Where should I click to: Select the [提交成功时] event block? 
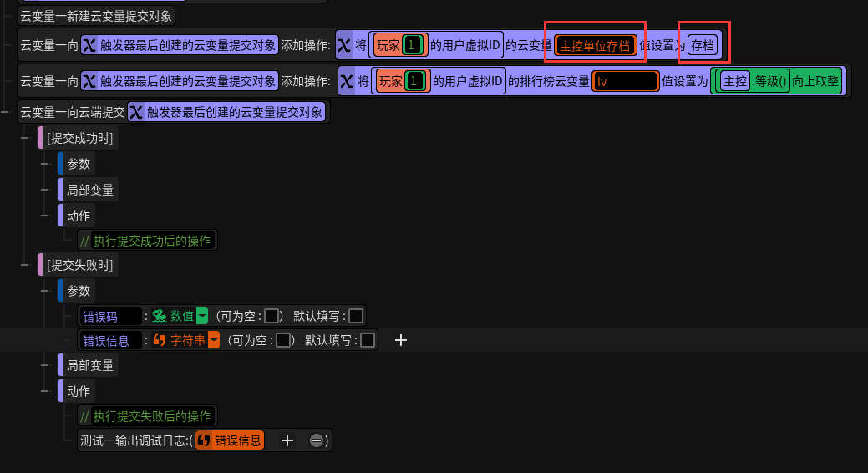click(78, 139)
